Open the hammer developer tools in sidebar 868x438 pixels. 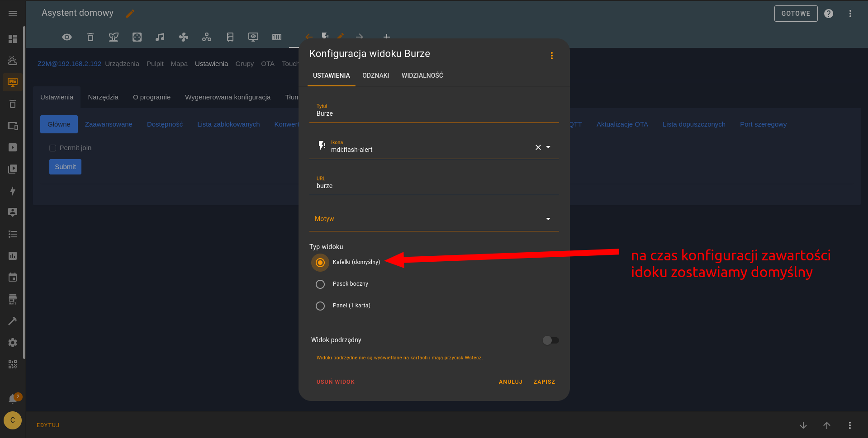click(13, 321)
